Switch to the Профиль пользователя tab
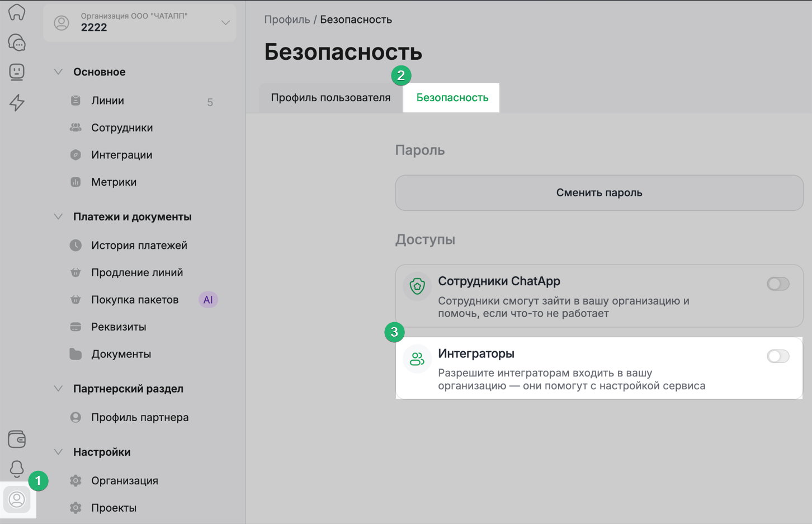Viewport: 812px width, 524px height. click(x=331, y=98)
